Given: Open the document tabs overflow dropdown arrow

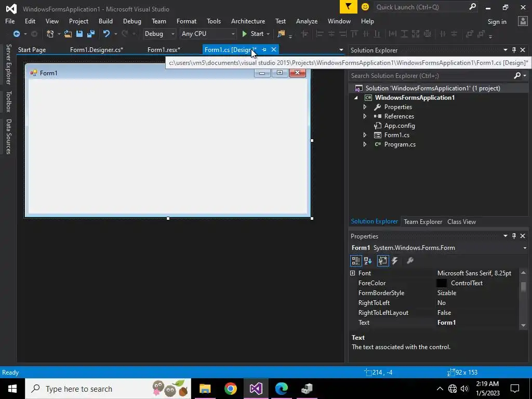Looking at the screenshot, I should 341,50.
